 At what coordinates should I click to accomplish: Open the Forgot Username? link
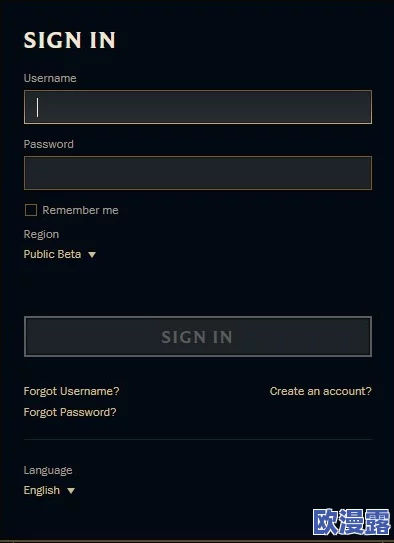(71, 391)
